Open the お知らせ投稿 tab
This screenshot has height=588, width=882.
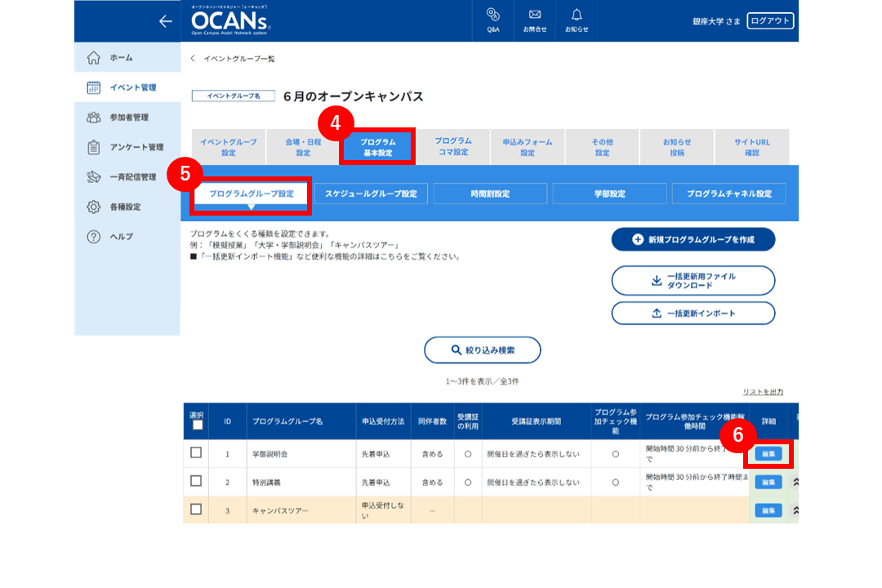[x=677, y=147]
